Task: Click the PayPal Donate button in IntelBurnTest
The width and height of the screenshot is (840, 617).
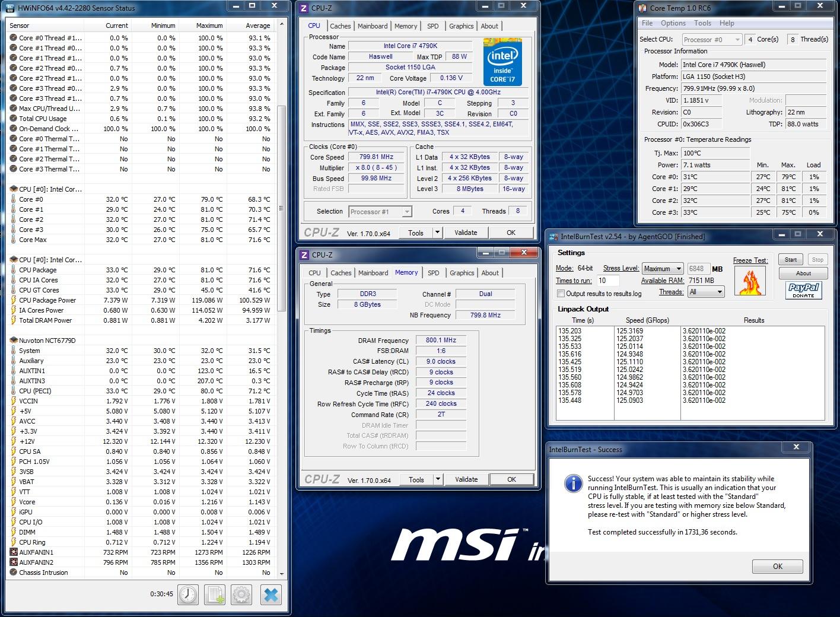Action: coord(803,290)
